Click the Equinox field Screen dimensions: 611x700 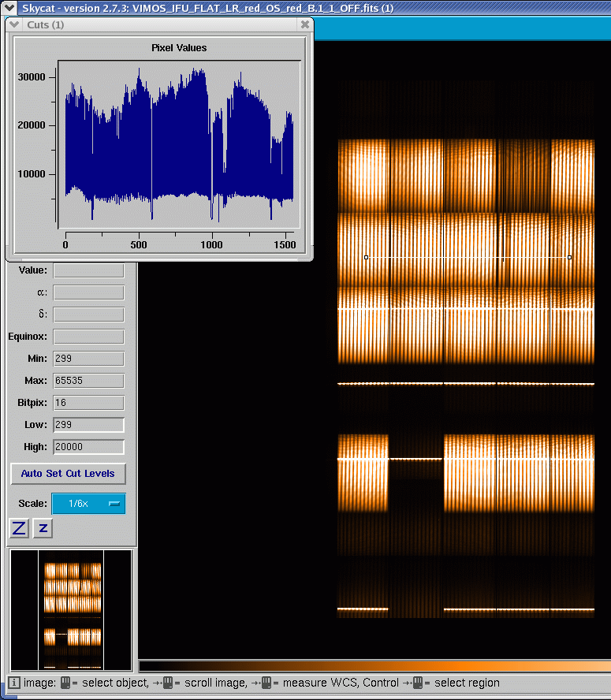(88, 337)
